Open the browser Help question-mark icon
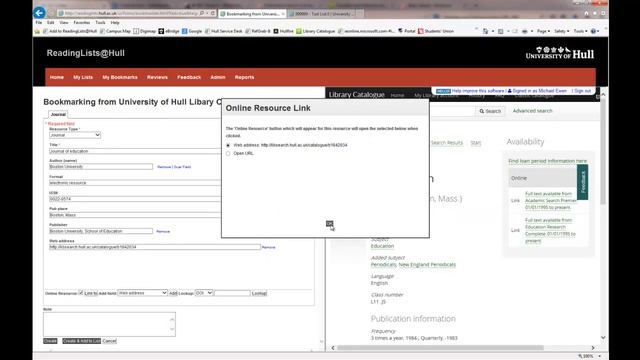This screenshot has height=360, width=640. (x=594, y=31)
